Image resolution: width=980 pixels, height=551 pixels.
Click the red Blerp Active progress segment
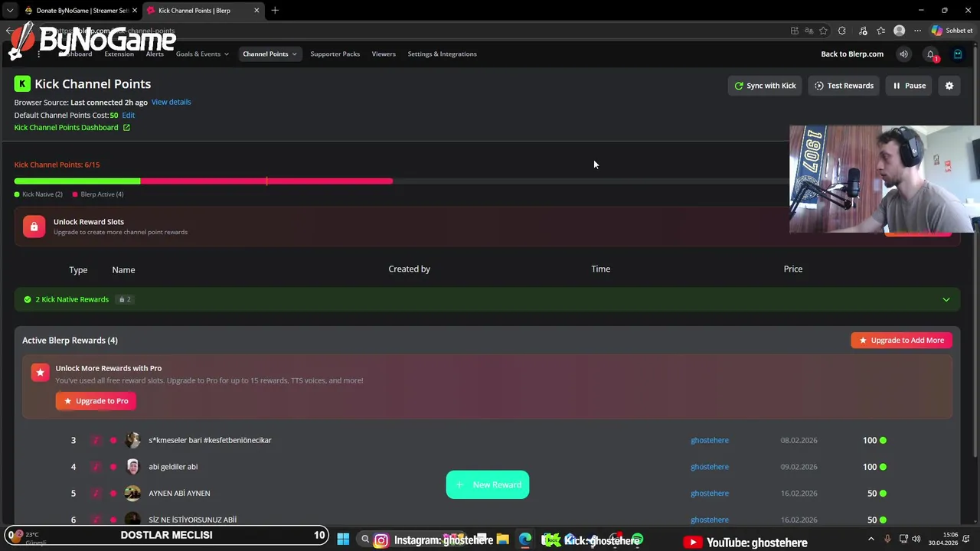click(266, 181)
